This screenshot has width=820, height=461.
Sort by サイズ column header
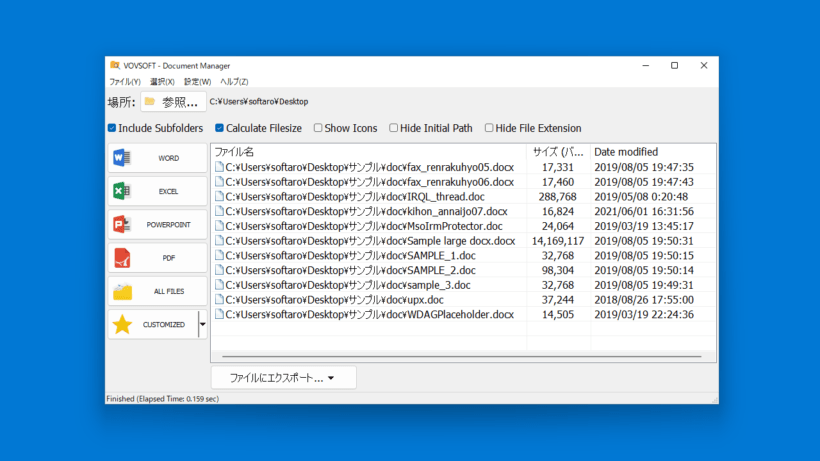pyautogui.click(x=559, y=152)
